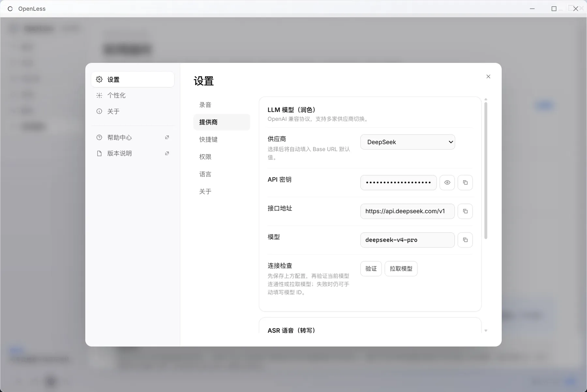Click the external link icon beside 帮助中心
587x392 pixels.
[167, 138]
